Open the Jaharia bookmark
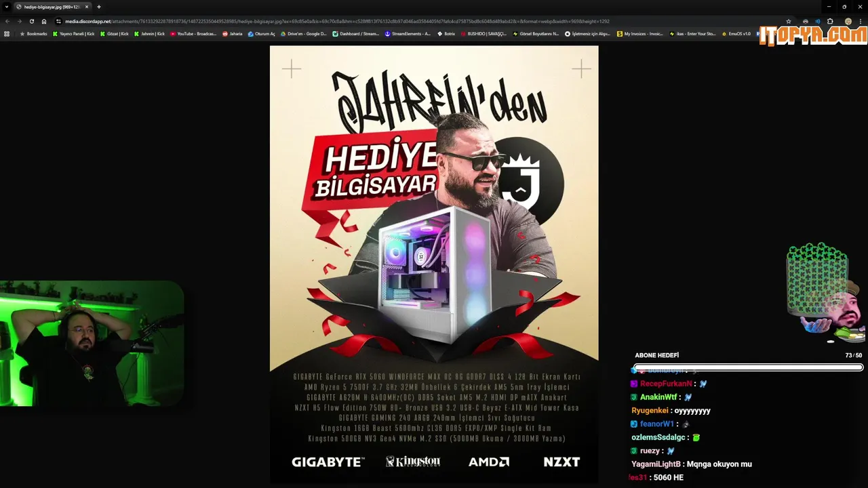 (x=232, y=33)
